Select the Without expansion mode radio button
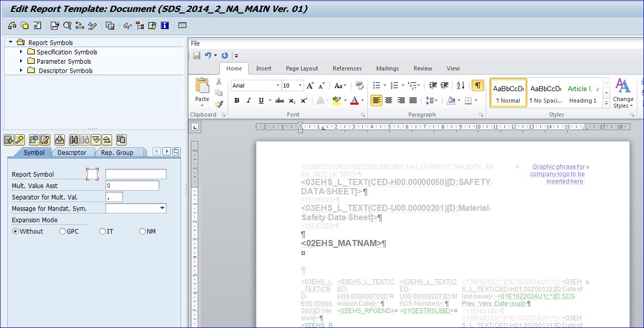The image size is (644, 328). (15, 232)
